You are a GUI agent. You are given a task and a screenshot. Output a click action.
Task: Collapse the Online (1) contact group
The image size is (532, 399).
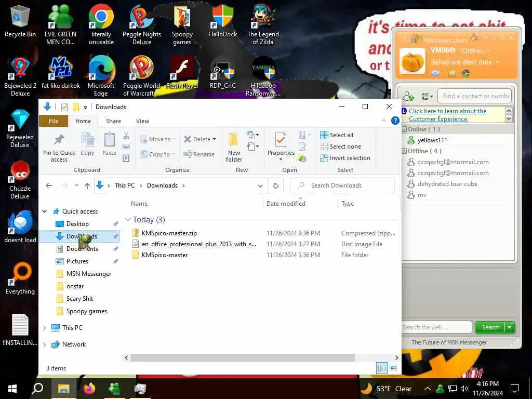(404, 129)
